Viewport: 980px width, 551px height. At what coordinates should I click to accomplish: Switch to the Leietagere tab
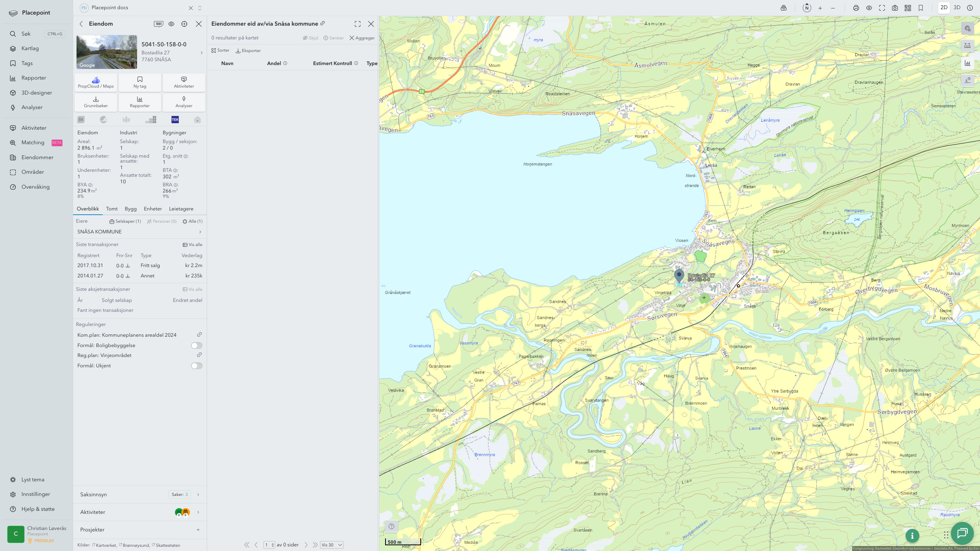click(x=181, y=209)
